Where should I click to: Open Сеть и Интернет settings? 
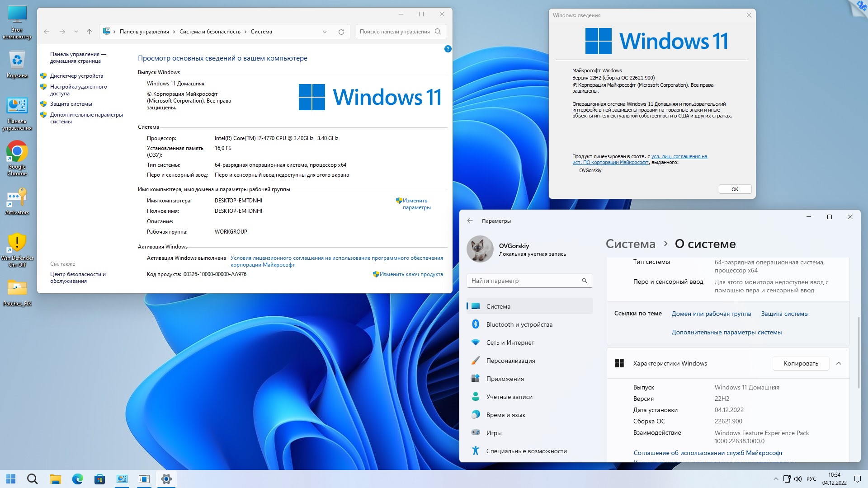click(529, 343)
